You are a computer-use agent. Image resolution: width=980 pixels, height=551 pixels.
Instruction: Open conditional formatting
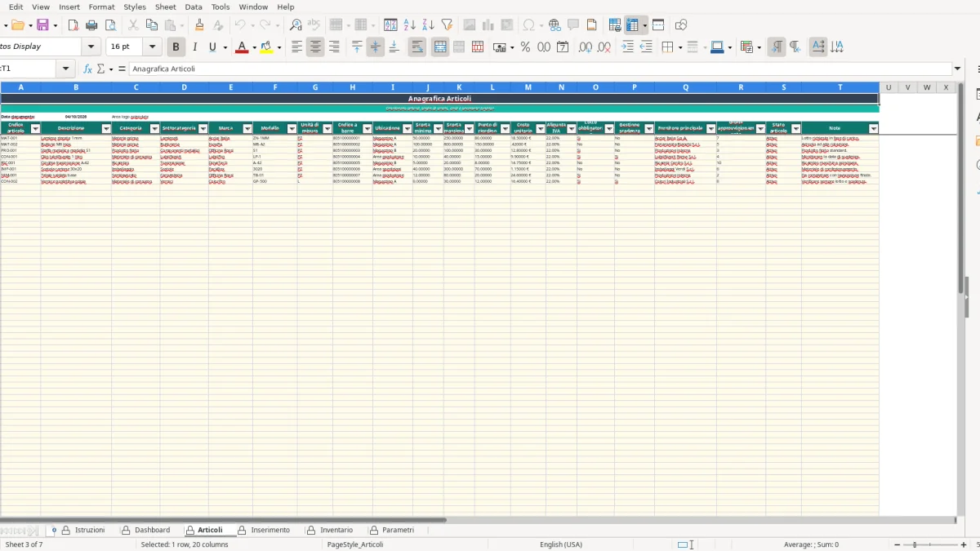(746, 47)
